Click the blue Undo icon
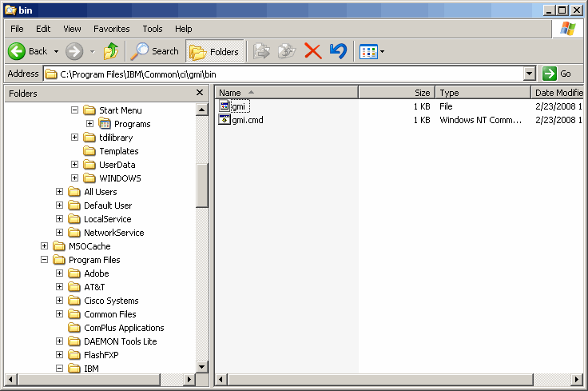588x391 pixels. coord(338,51)
